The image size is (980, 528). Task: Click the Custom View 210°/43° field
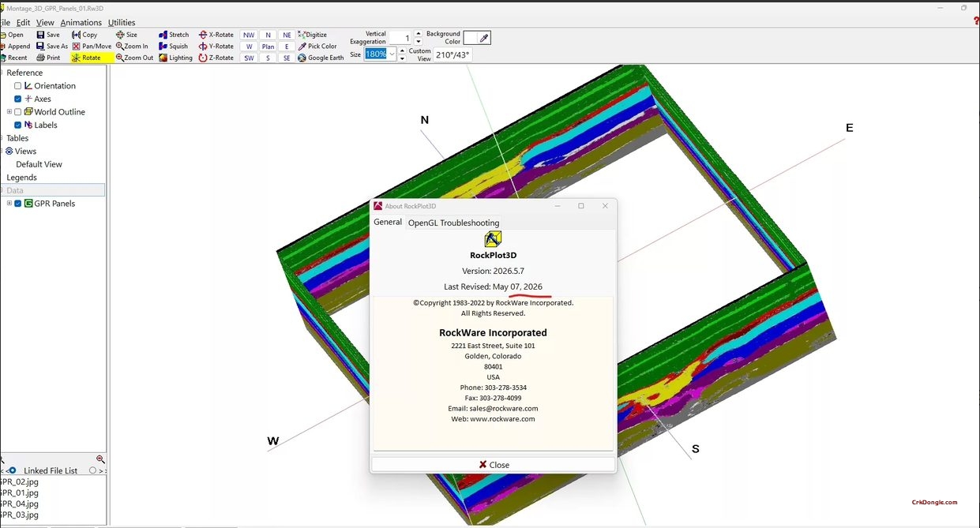(452, 54)
